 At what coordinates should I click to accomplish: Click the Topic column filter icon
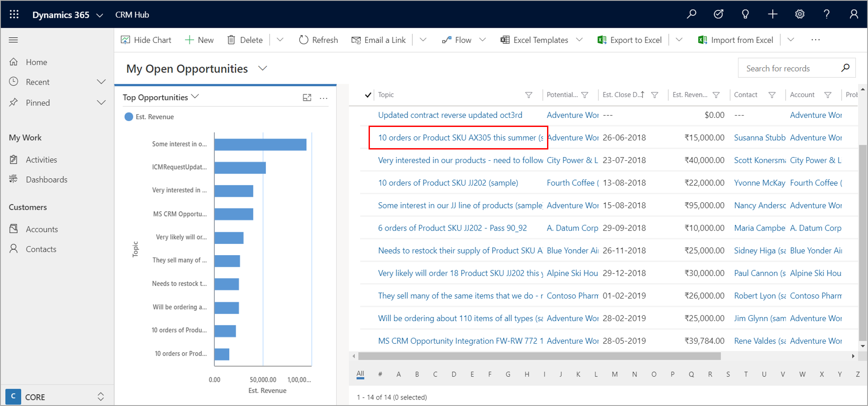[x=528, y=95]
